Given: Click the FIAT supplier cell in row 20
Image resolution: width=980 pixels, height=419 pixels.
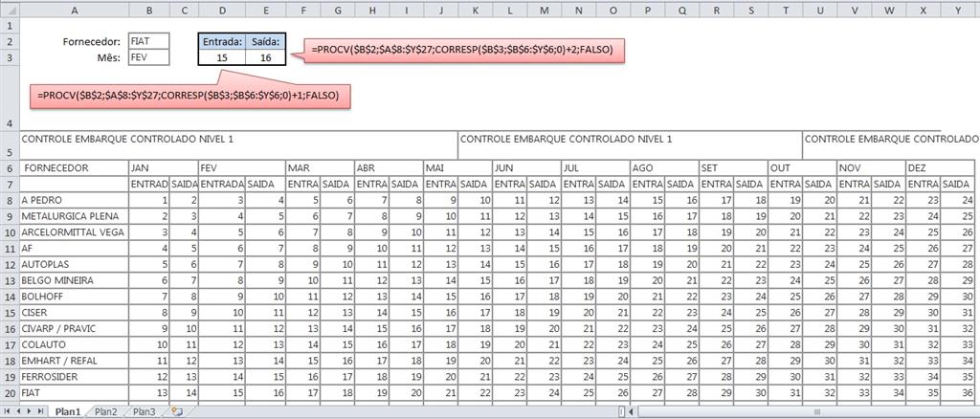Looking at the screenshot, I should pos(75,393).
